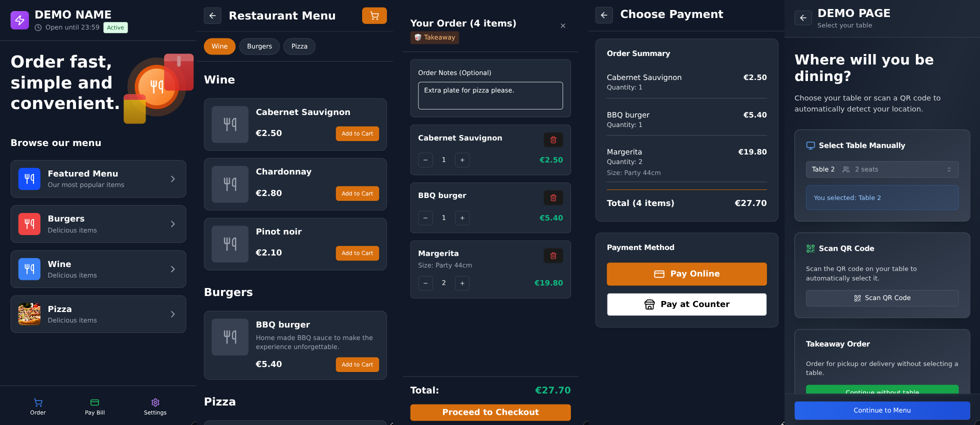Add Pinot noir to cart
This screenshot has width=980, height=425.
(x=357, y=253)
